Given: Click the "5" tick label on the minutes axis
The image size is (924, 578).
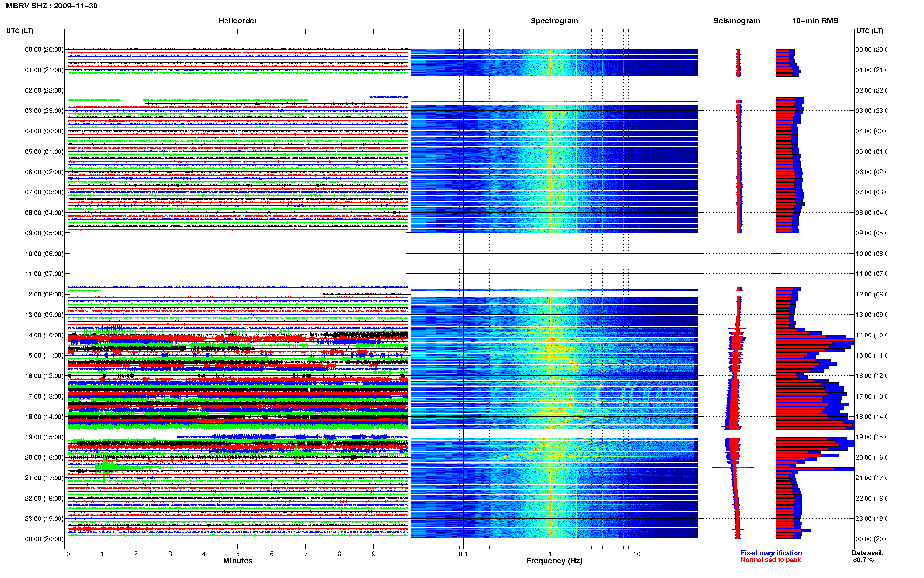Looking at the screenshot, I should [238, 554].
